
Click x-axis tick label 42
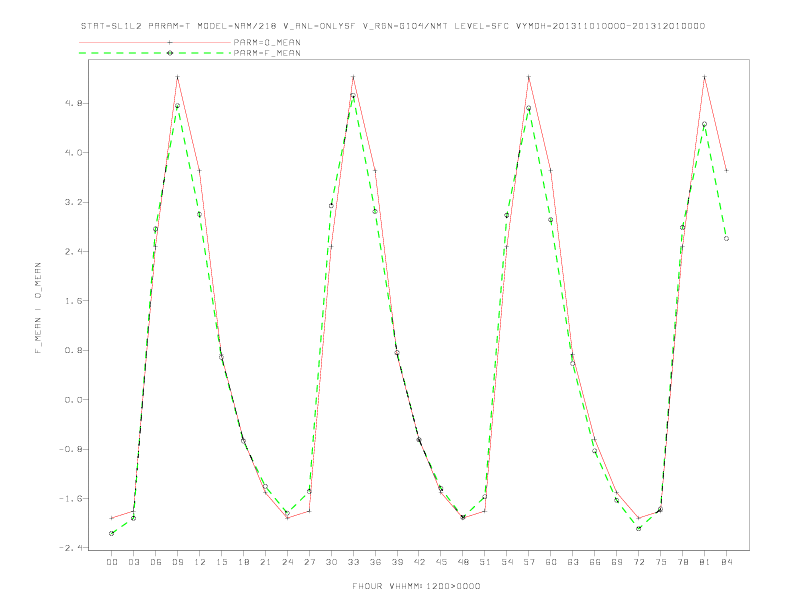(419, 562)
